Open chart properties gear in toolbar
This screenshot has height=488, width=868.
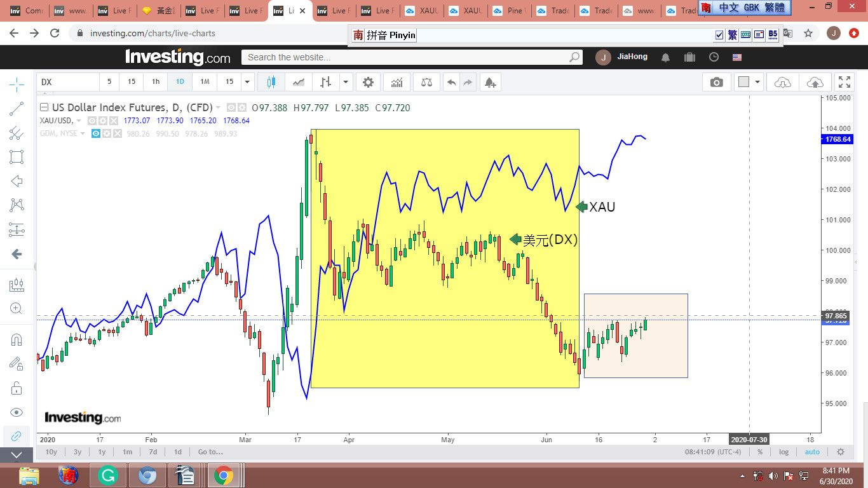click(x=368, y=82)
